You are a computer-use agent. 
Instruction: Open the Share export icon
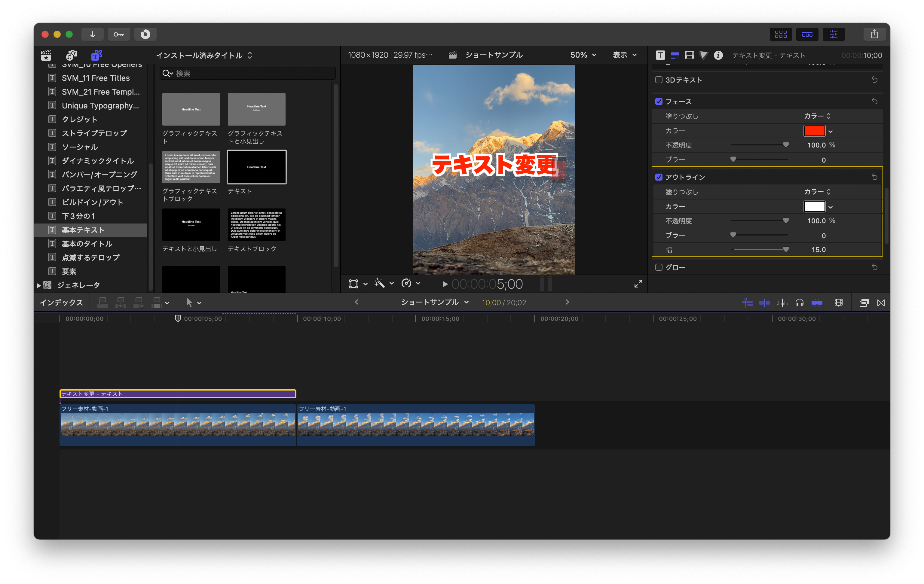coord(874,34)
